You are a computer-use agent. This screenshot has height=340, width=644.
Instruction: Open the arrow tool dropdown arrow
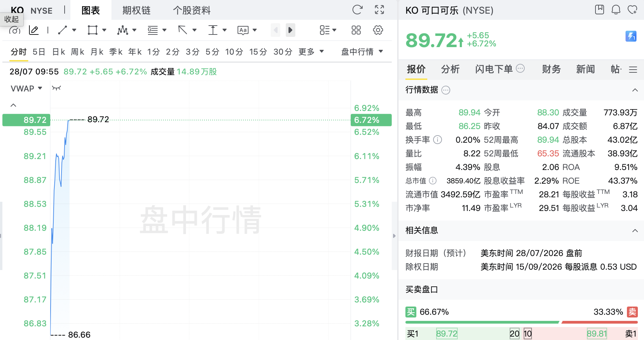click(x=194, y=30)
